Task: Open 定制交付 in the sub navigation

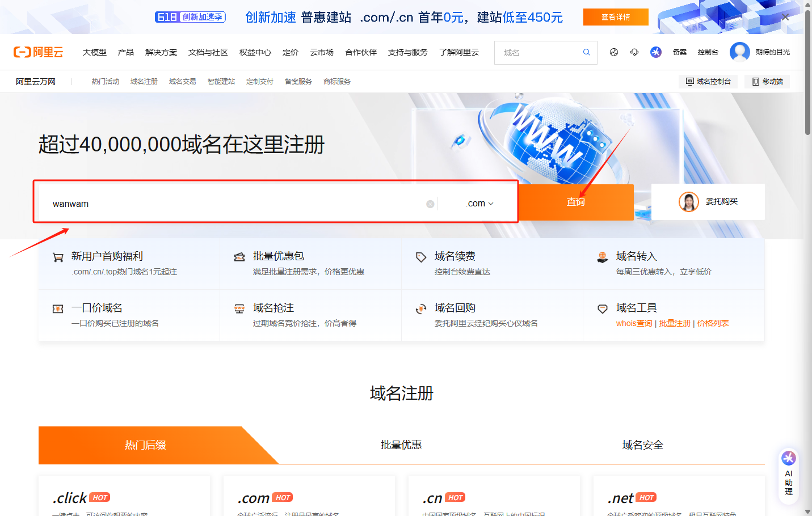Action: pyautogui.click(x=260, y=82)
